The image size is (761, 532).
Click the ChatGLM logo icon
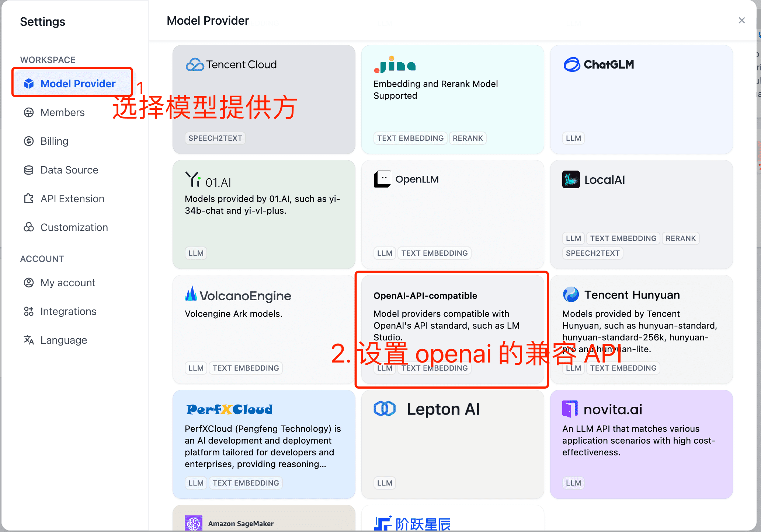pyautogui.click(x=572, y=64)
